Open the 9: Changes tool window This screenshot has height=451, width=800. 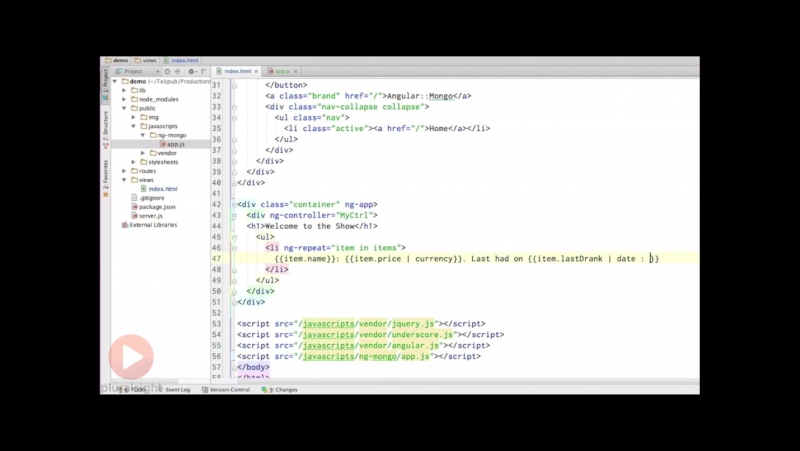[280, 389]
